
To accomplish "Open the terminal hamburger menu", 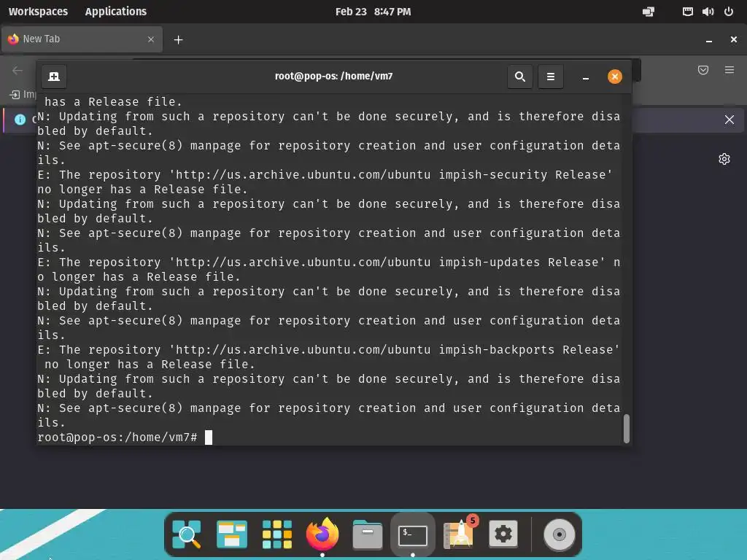I will pyautogui.click(x=551, y=77).
